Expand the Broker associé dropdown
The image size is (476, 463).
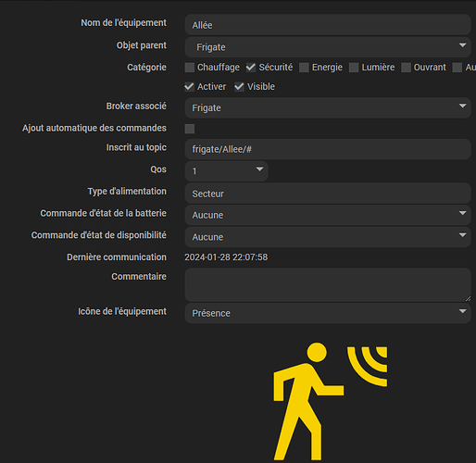point(328,107)
